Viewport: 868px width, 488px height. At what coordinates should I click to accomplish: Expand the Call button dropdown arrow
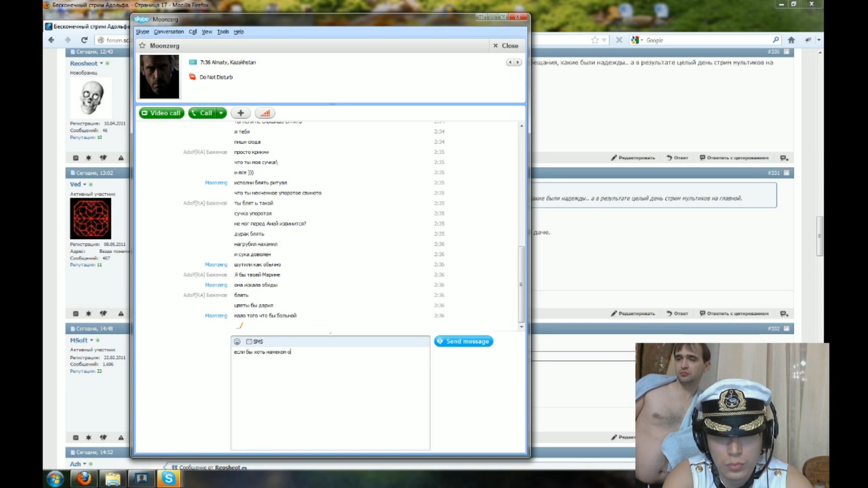pyautogui.click(x=221, y=113)
